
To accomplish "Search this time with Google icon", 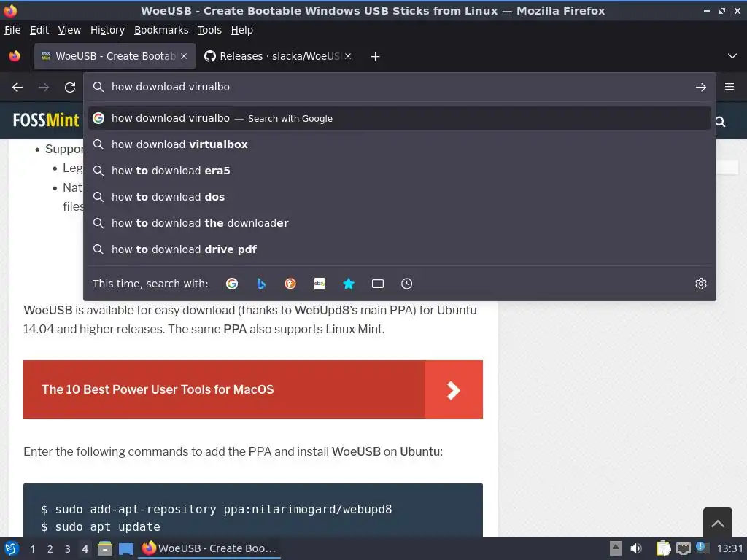I will click(x=232, y=284).
